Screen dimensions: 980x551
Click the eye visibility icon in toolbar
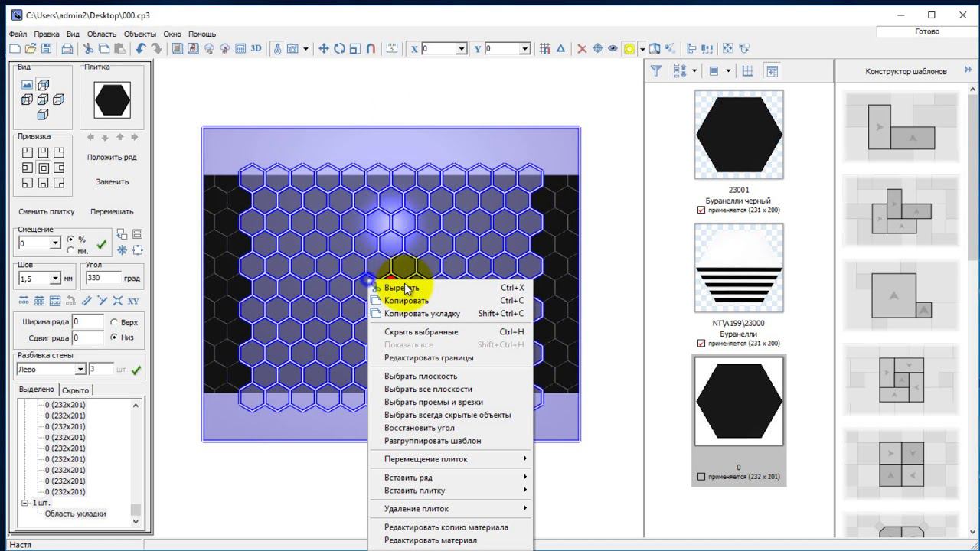pos(612,48)
